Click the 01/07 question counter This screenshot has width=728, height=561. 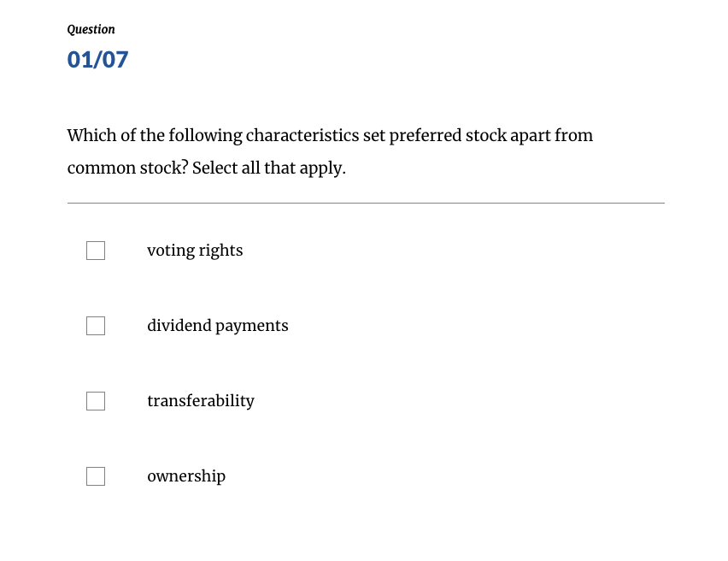coord(97,59)
